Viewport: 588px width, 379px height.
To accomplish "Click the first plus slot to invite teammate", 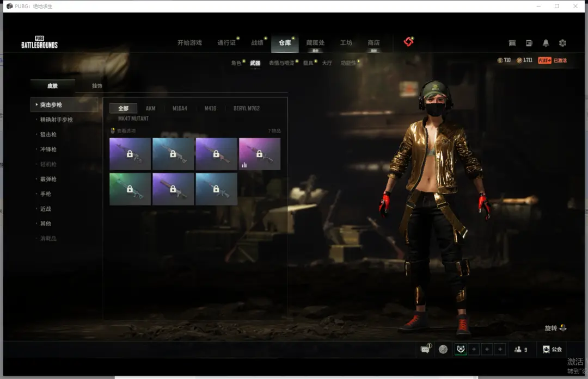I will [474, 349].
